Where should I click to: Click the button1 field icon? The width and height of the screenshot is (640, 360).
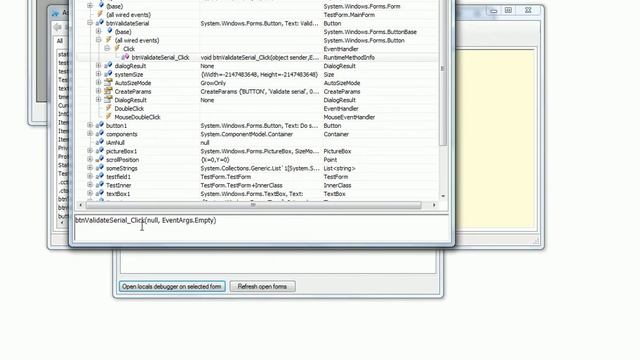(100, 125)
